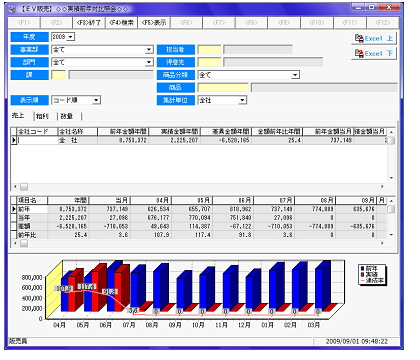Click lower grid 05月 column header
The image size is (420, 360).
(x=192, y=200)
